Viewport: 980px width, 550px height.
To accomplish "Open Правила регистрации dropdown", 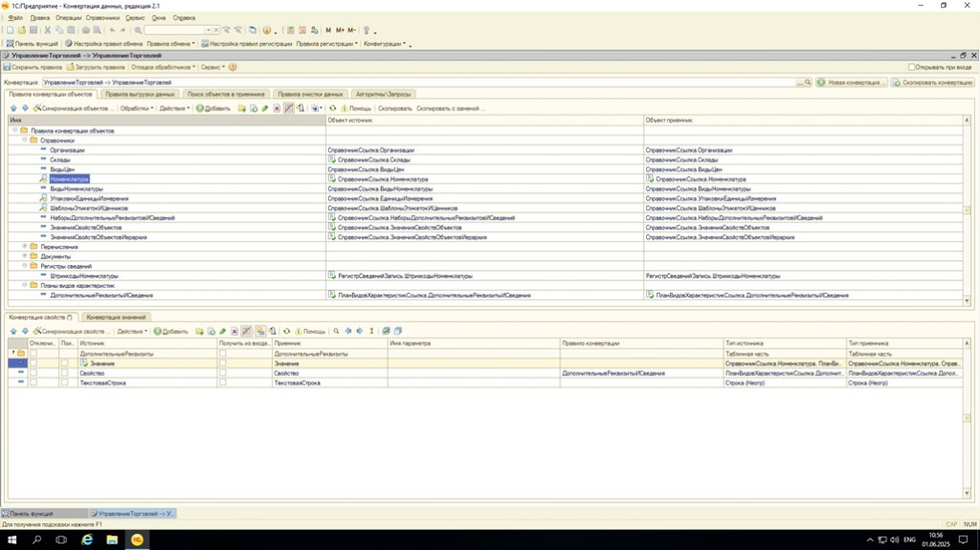I will [x=327, y=44].
